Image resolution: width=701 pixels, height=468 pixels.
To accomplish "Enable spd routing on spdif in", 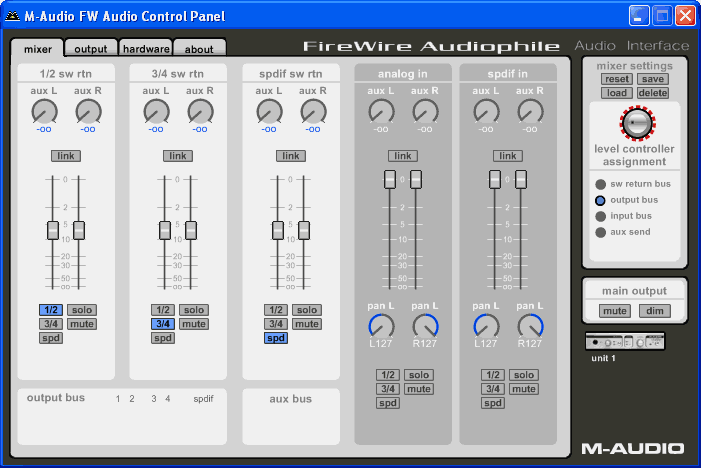I will click(x=493, y=403).
